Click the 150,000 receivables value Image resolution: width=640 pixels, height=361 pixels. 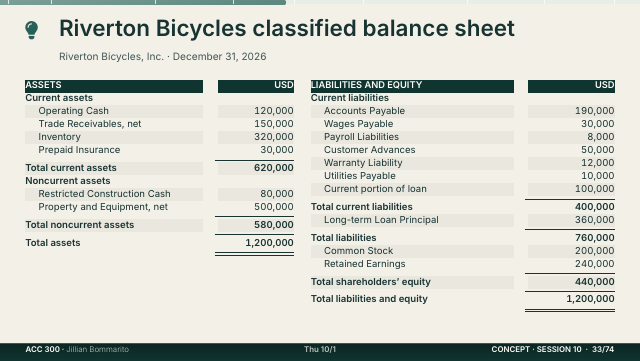tap(274, 124)
